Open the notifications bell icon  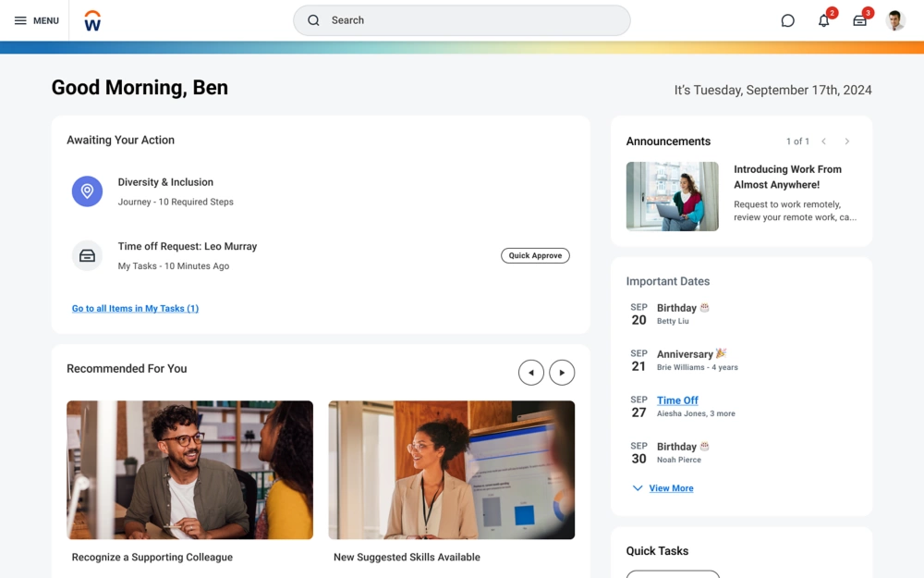[824, 20]
